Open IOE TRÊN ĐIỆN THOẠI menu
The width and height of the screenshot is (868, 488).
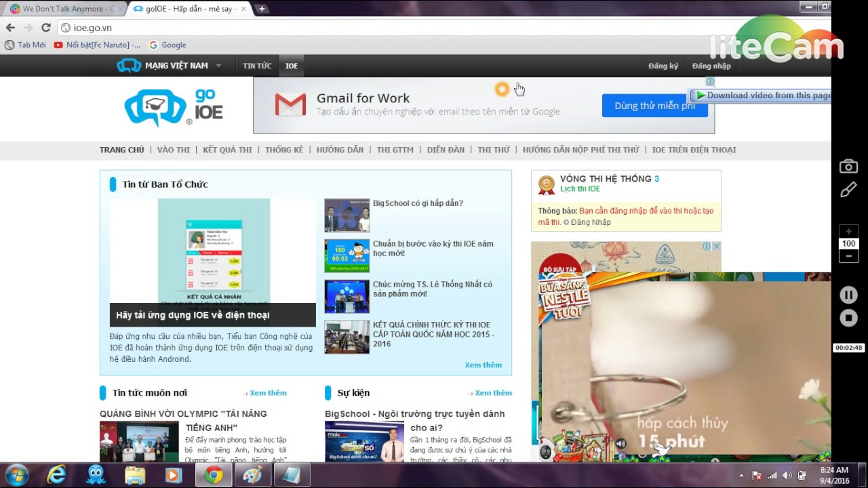(694, 150)
